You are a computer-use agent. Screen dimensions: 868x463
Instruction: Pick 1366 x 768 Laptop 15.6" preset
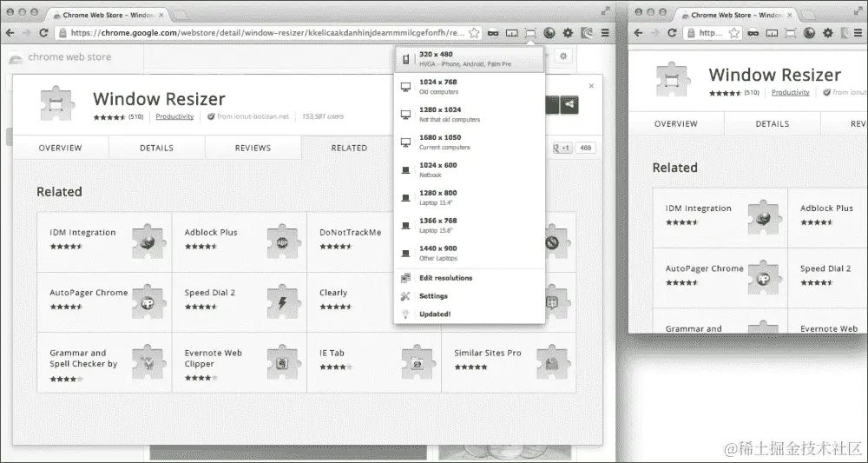(x=470, y=225)
